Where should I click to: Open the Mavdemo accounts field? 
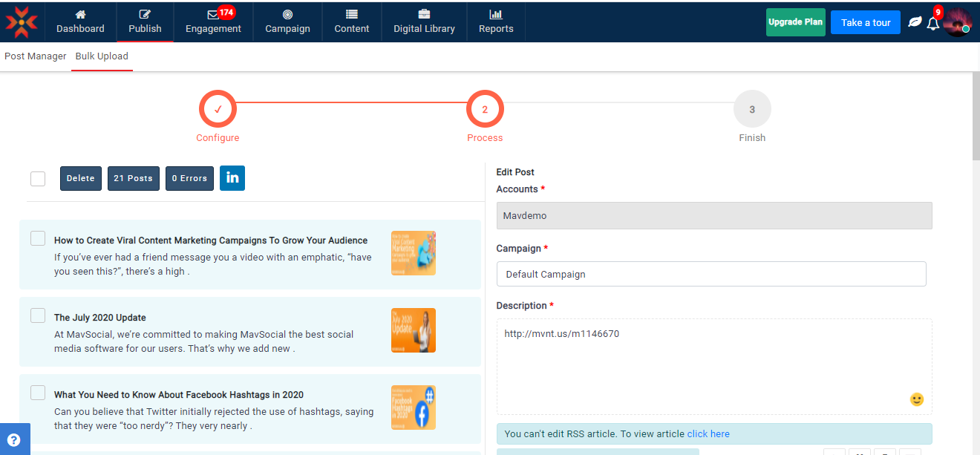tap(713, 216)
